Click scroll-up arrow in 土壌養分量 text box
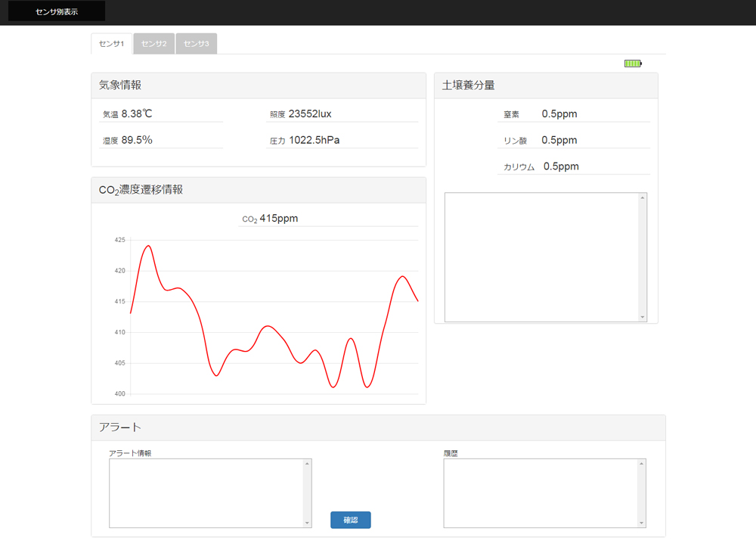 [643, 198]
